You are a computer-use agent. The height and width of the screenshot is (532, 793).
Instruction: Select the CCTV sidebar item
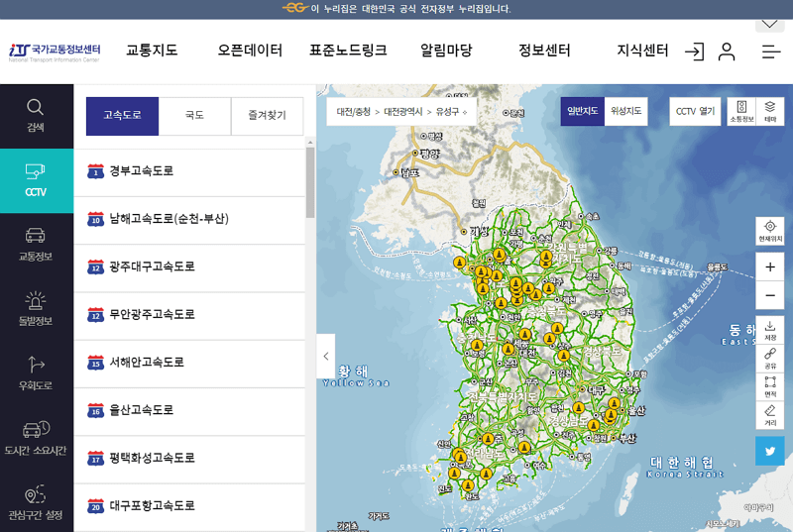coord(36,181)
